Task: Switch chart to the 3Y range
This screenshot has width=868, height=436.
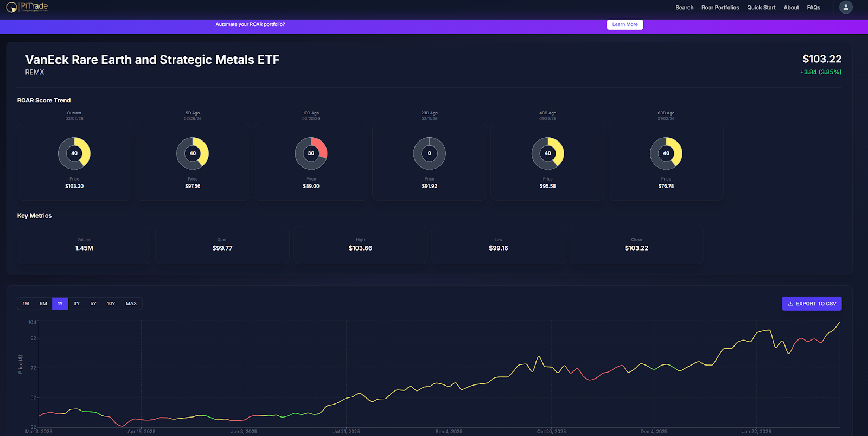Action: tap(76, 304)
